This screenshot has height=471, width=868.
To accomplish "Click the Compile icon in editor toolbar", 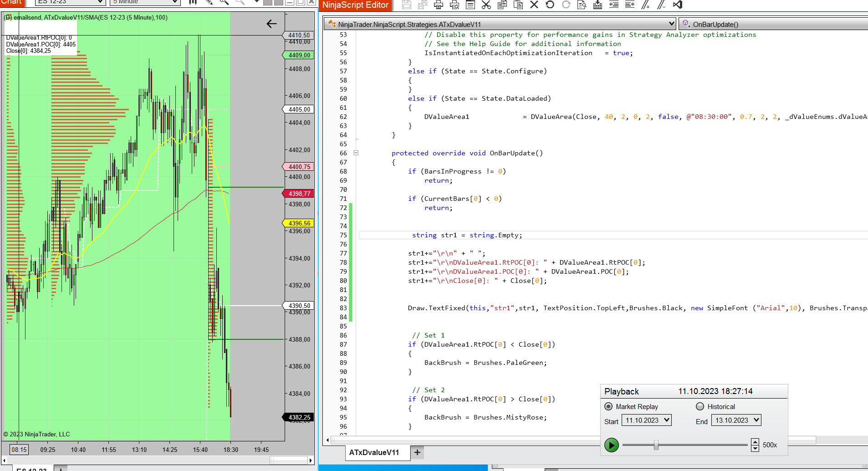I will point(597,5).
